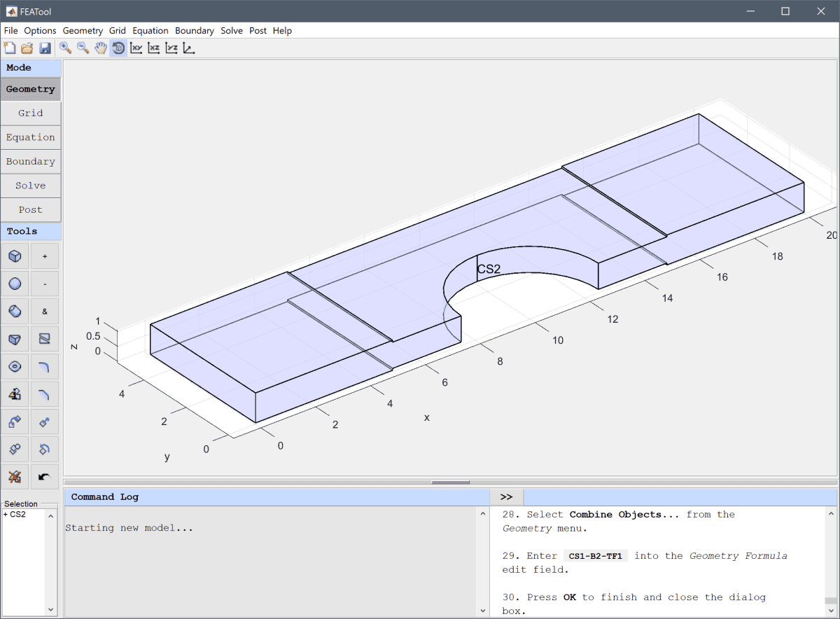Click the Rotate object icon
Viewport: 840px width, 619px height.
click(45, 449)
